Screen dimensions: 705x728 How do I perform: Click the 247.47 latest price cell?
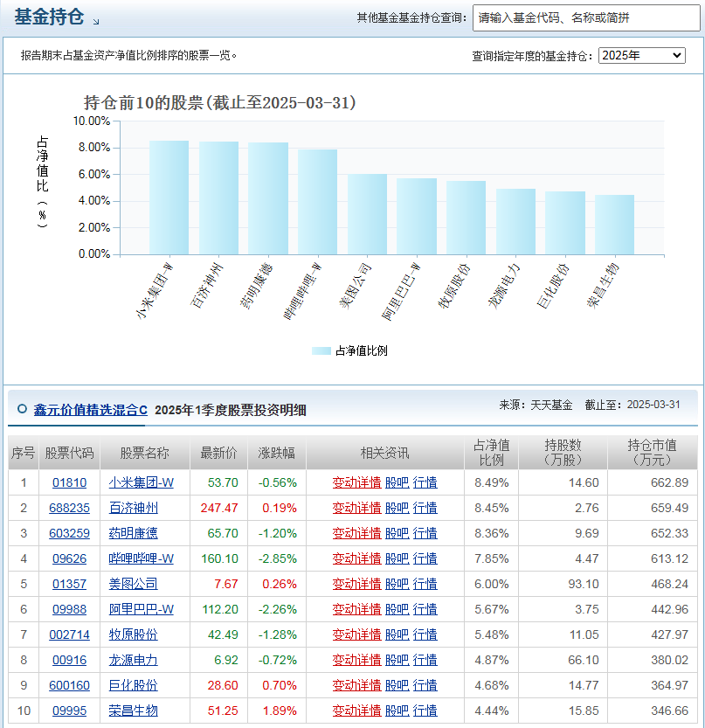(219, 508)
